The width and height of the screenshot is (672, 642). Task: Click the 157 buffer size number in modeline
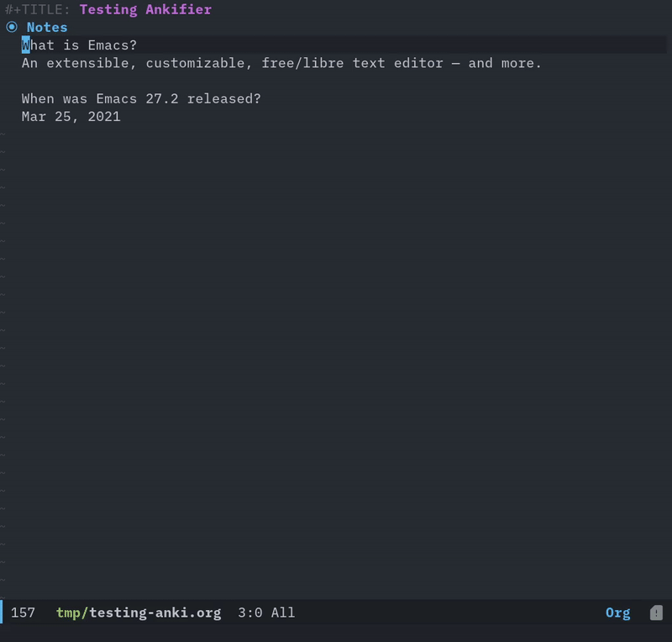click(23, 613)
